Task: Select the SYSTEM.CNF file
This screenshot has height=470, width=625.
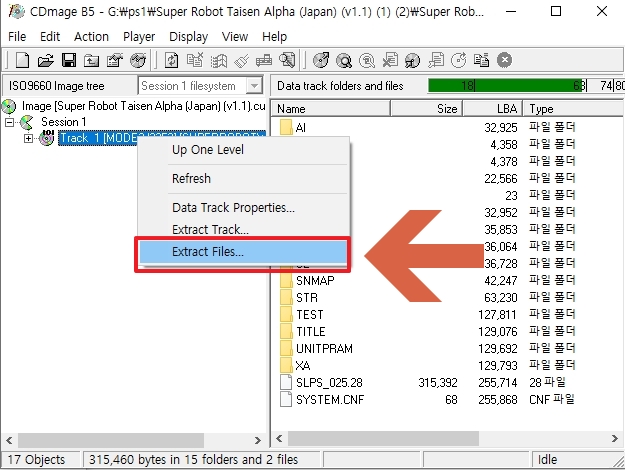Action: 330,400
